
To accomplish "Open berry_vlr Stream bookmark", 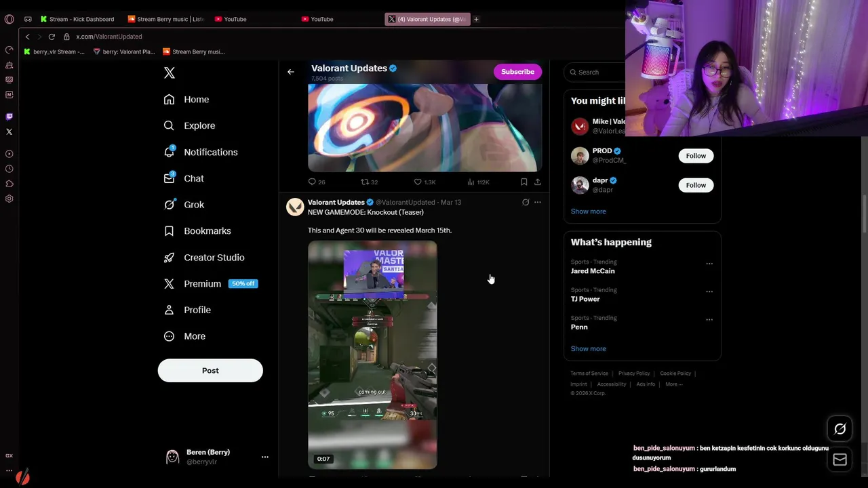I will pos(54,52).
